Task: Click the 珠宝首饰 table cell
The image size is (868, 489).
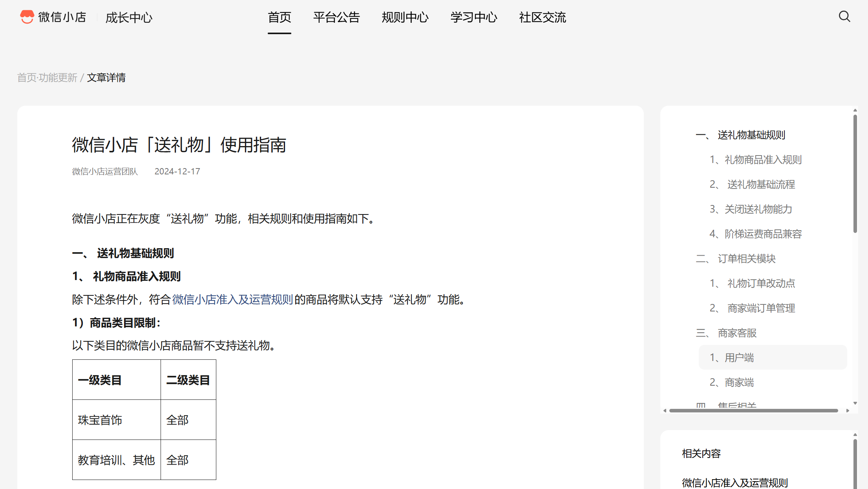Action: coord(117,420)
